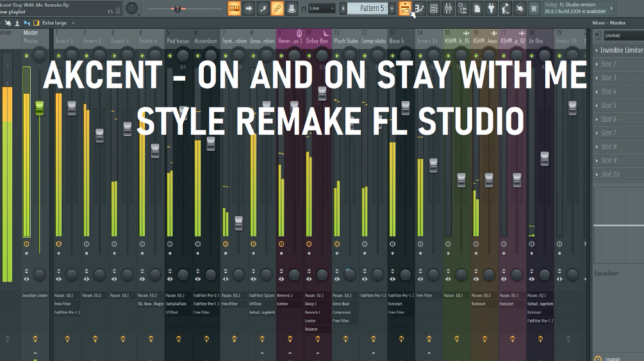
Task: Expand the Invisible Limiter slot arrow
Action: [x=597, y=50]
